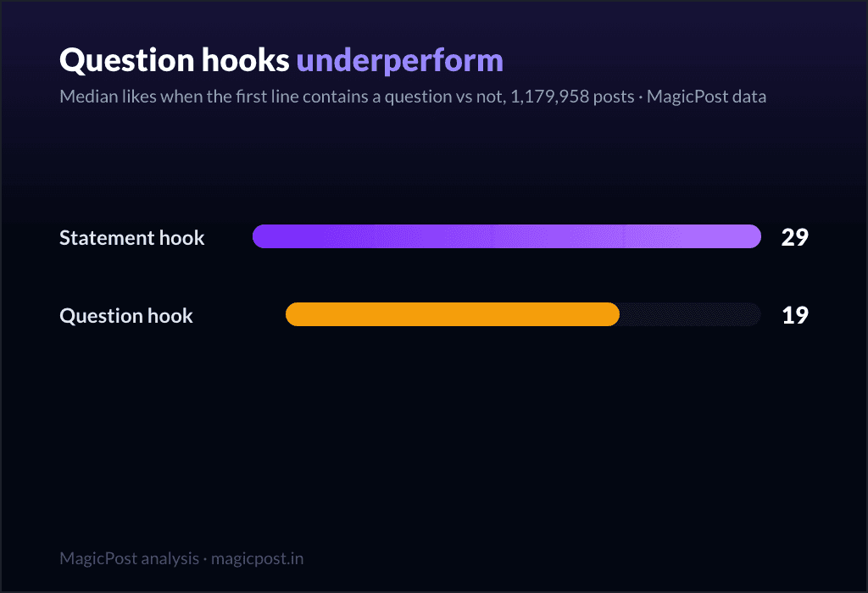868x593 pixels.
Task: Click the value 29 next to the purple bar
Action: [795, 236]
